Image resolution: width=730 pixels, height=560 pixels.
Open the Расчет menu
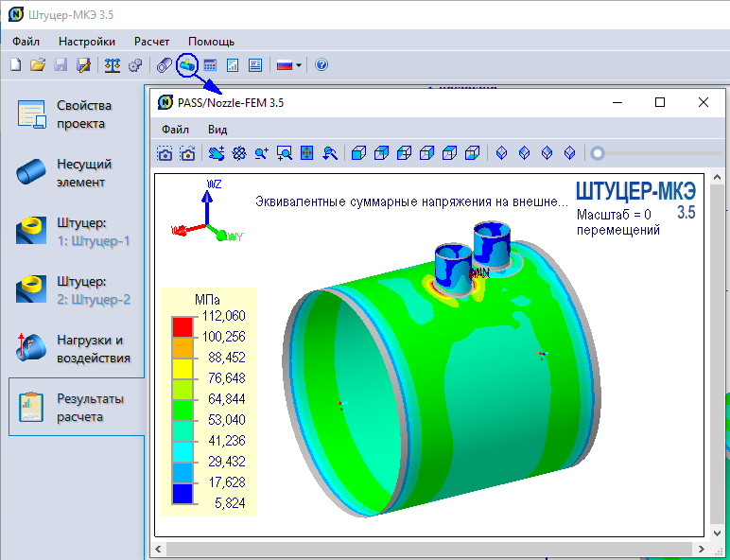point(152,42)
